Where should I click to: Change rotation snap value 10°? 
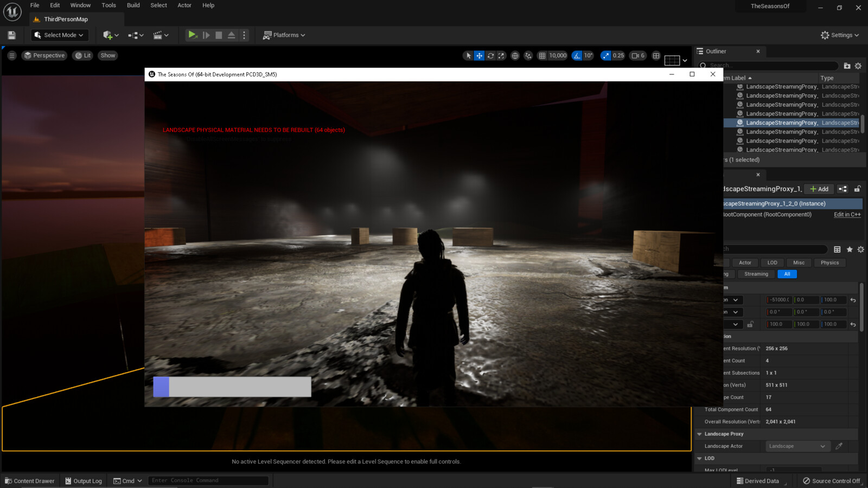coord(588,55)
